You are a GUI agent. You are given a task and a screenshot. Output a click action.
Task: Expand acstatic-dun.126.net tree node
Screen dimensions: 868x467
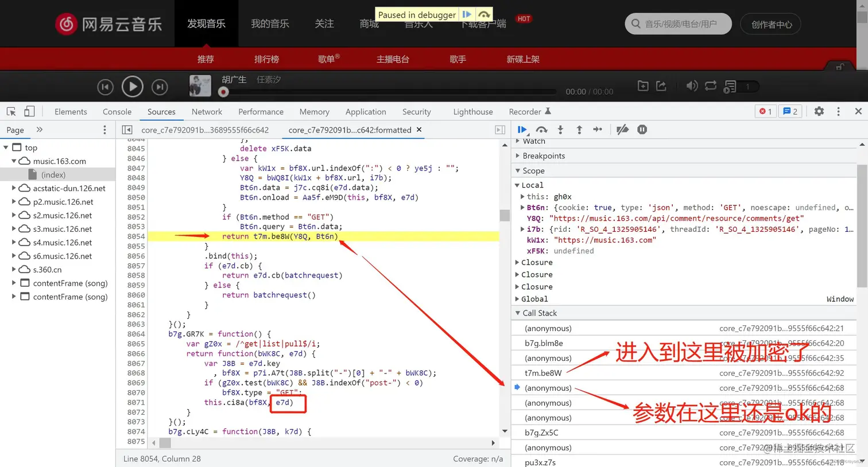click(x=14, y=188)
